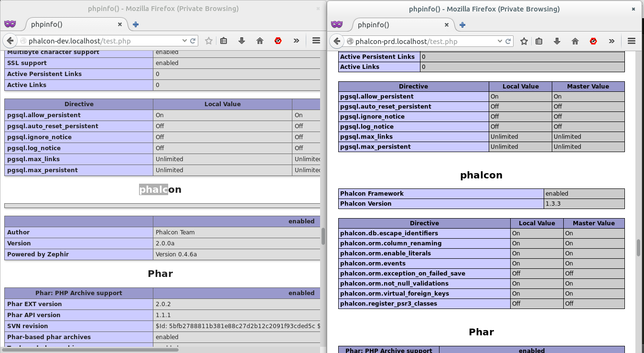Click the Version 2.0.0a value cell
The height and width of the screenshot is (353, 644).
tap(236, 243)
